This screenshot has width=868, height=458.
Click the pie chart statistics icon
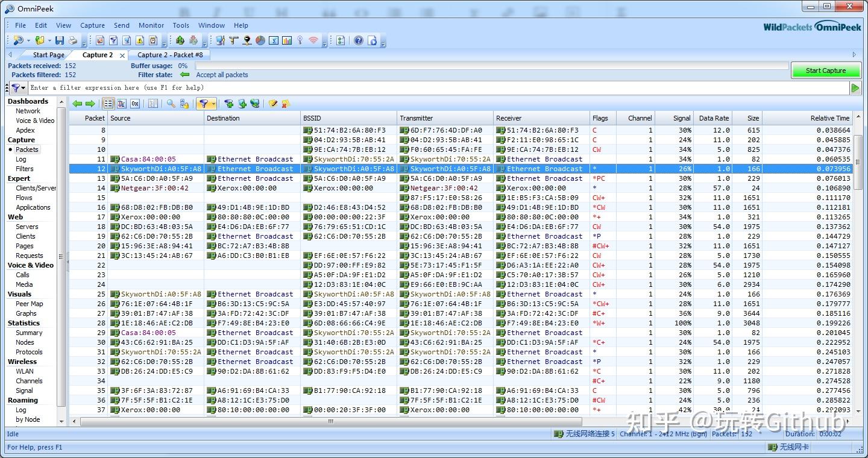coord(260,40)
